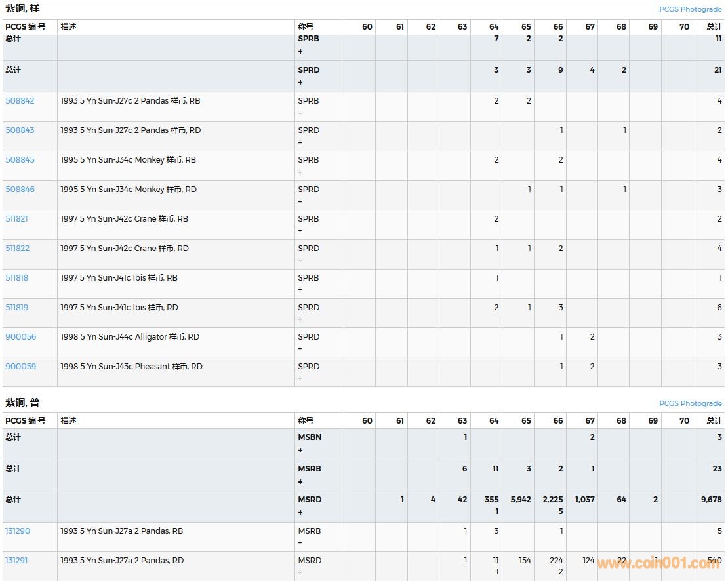Screen dimensions: 728x581
Task: Select PCGS number 511819 link
Action: [x=17, y=308]
